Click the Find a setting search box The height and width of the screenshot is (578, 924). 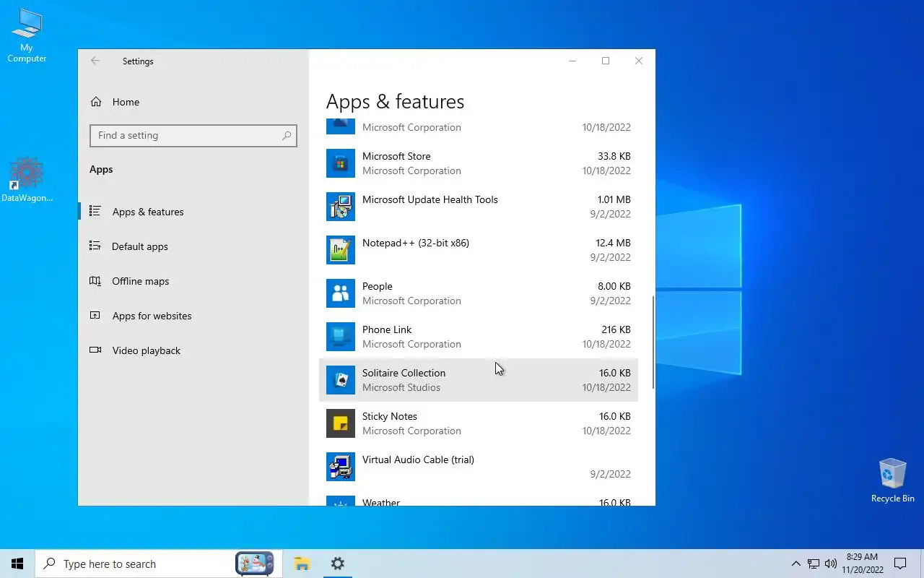tap(193, 135)
